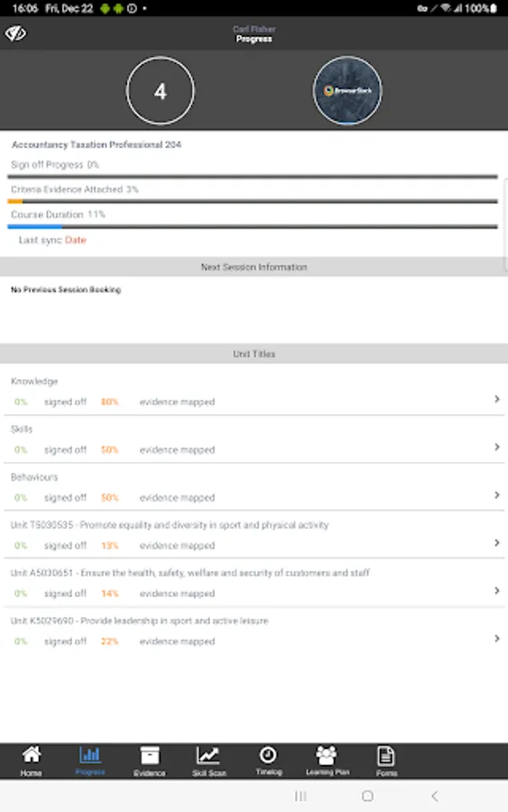Tap the crossed-eye visibility icon in header

point(15,33)
